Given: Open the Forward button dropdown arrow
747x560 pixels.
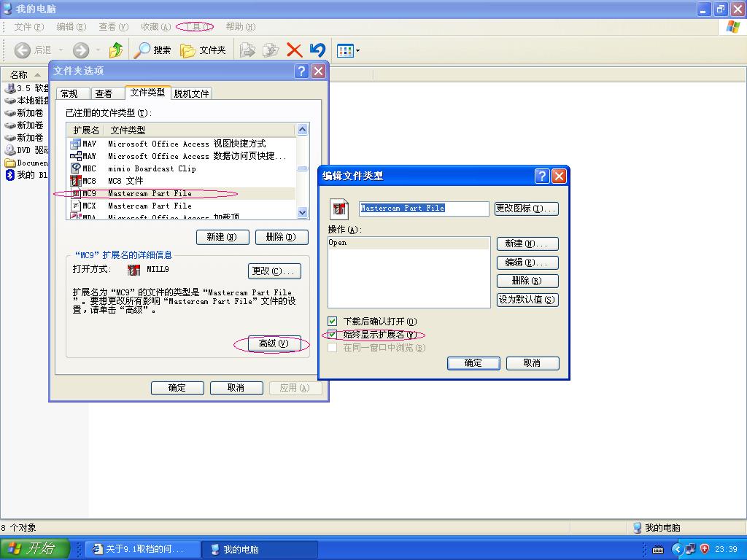Looking at the screenshot, I should [98, 50].
